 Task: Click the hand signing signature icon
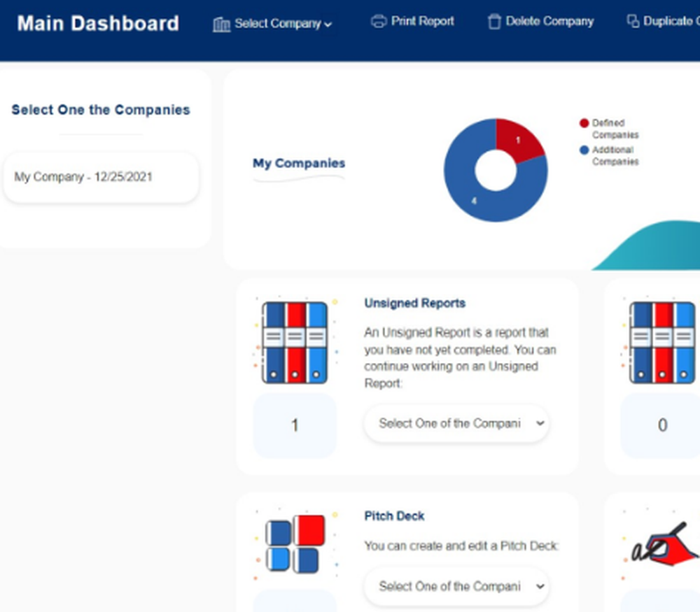[664, 545]
